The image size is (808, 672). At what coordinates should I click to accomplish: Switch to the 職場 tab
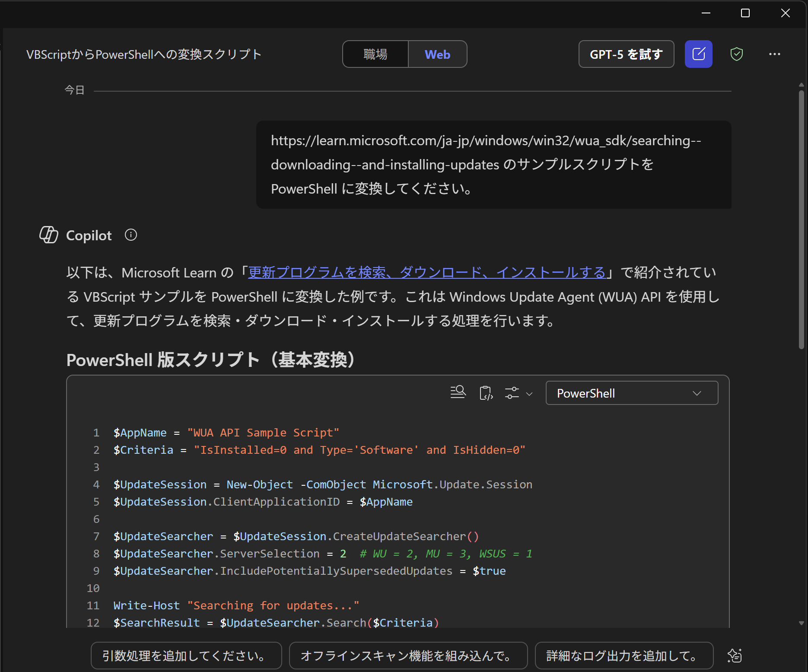(x=375, y=54)
